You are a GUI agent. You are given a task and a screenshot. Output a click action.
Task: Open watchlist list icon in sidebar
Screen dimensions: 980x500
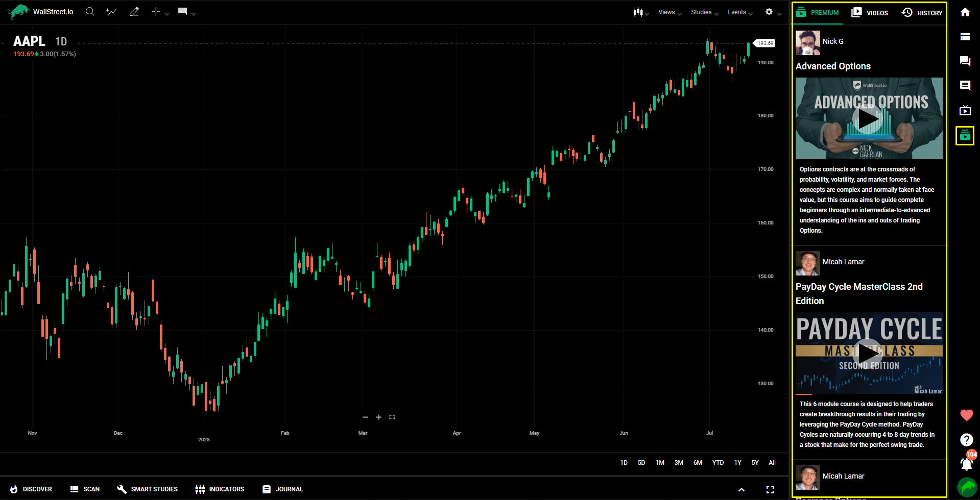click(965, 37)
